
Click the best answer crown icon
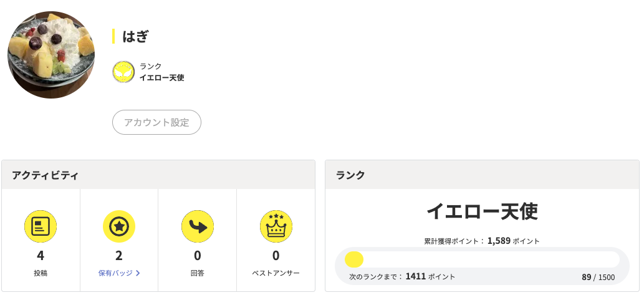pos(276,226)
